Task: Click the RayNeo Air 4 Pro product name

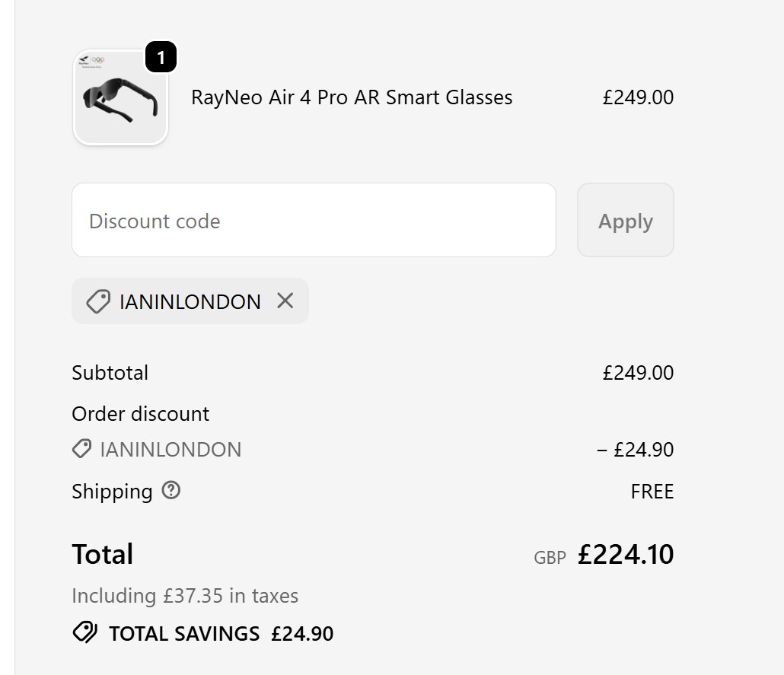Action: pyautogui.click(x=352, y=97)
